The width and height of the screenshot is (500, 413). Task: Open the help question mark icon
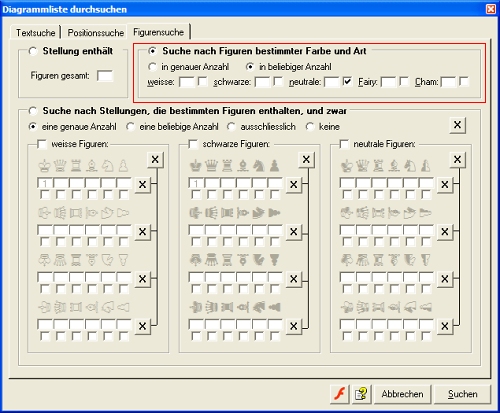361,394
